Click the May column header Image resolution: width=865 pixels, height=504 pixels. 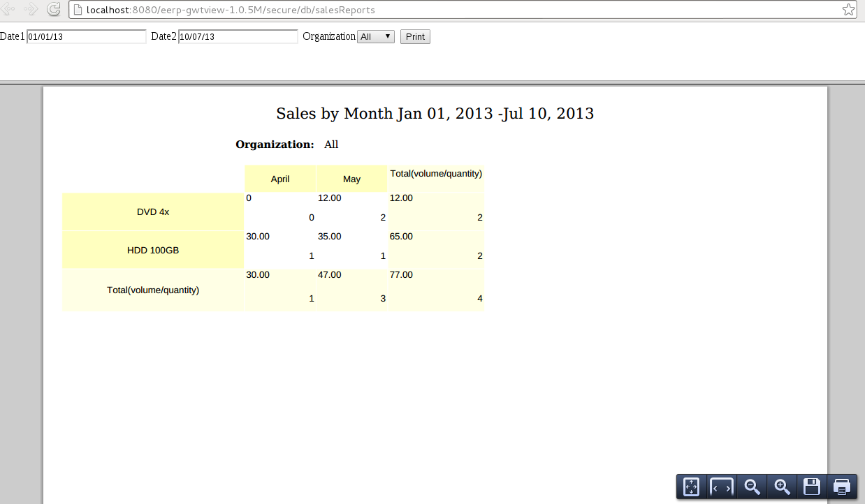tap(351, 179)
